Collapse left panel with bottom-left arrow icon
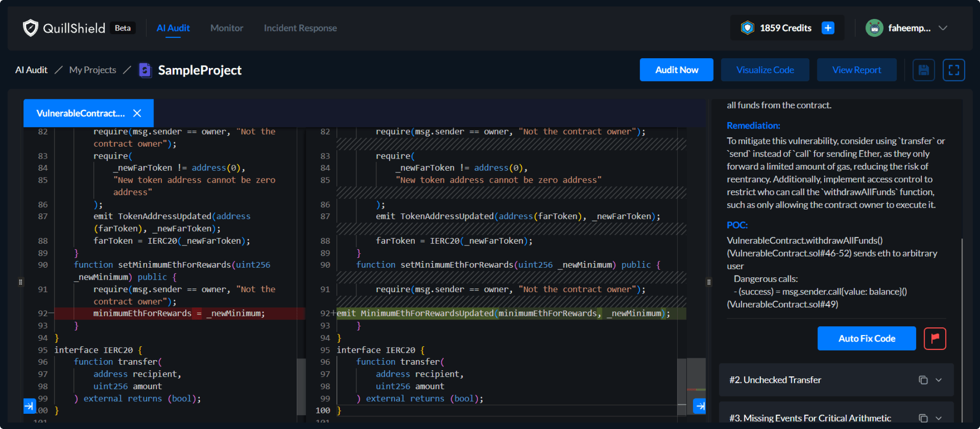 click(x=29, y=406)
